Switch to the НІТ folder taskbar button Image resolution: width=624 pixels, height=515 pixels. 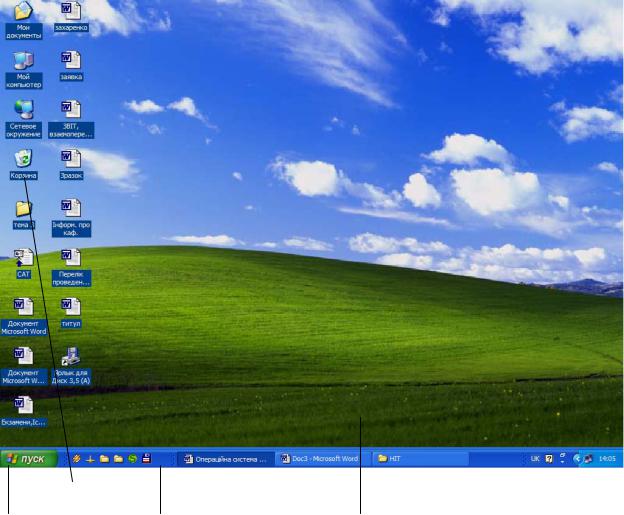pyautogui.click(x=420, y=459)
